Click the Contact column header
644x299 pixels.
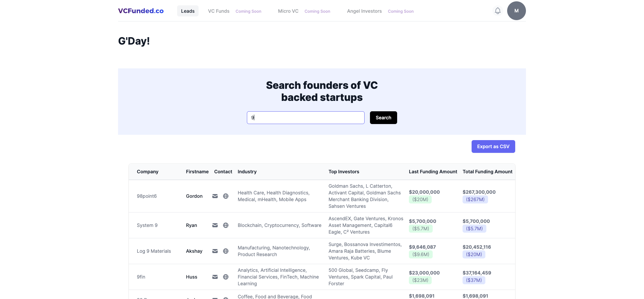tap(223, 172)
